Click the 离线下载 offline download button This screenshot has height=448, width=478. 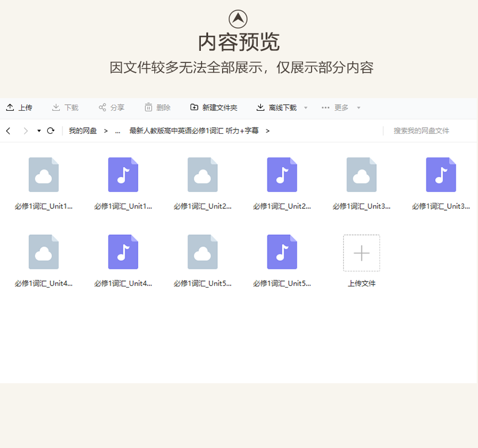277,108
